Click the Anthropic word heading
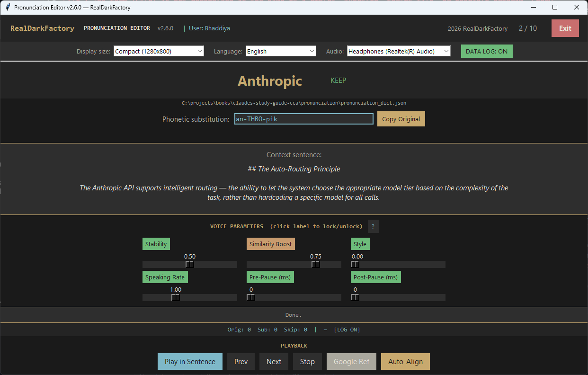588x375 pixels. point(270,81)
